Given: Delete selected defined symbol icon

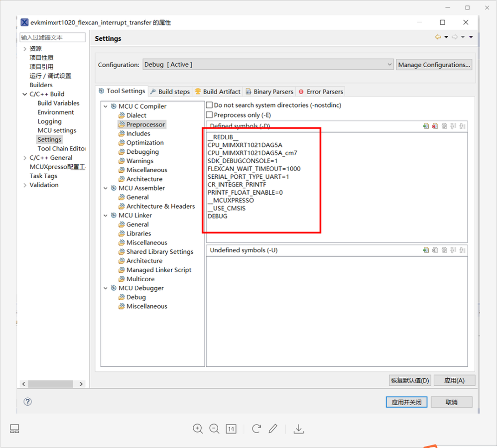Looking at the screenshot, I should (435, 126).
